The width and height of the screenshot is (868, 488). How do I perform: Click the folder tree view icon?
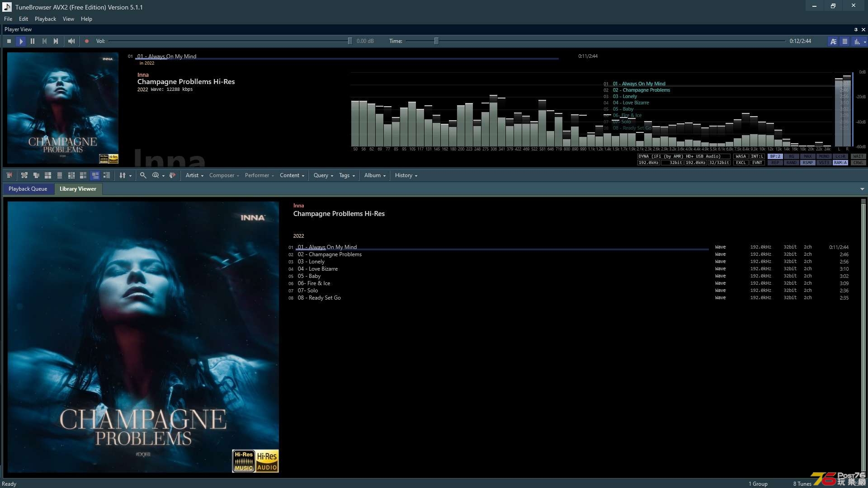tap(36, 175)
